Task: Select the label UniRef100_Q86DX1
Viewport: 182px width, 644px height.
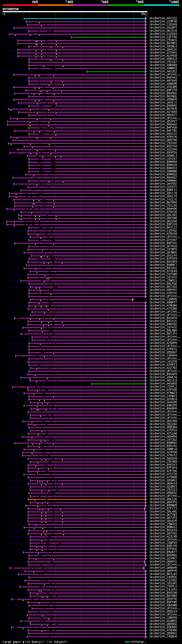Action: point(163,562)
